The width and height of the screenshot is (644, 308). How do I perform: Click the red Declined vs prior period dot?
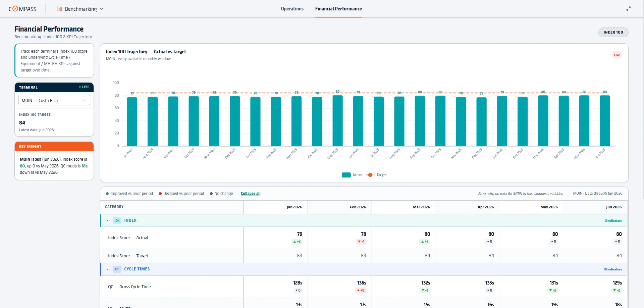tap(160, 194)
